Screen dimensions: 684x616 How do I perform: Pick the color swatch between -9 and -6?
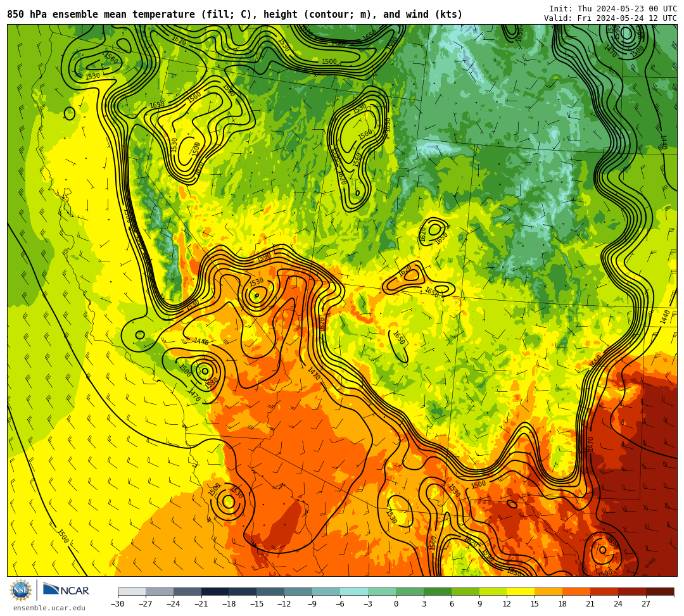[326, 591]
